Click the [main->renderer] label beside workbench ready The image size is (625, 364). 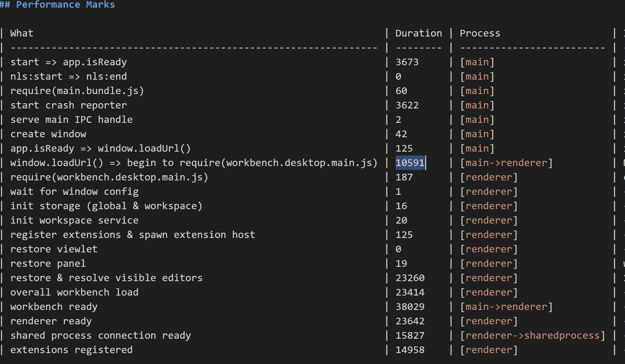[506, 306]
